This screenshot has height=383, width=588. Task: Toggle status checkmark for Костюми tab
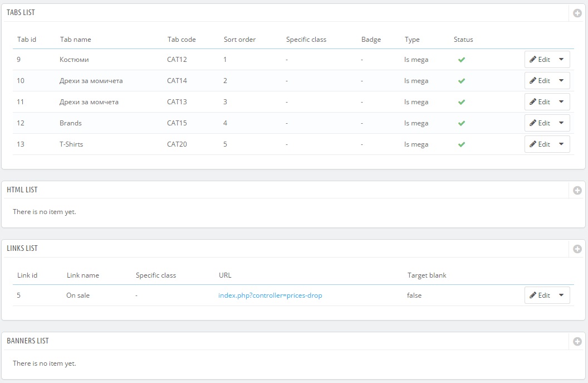click(x=462, y=60)
